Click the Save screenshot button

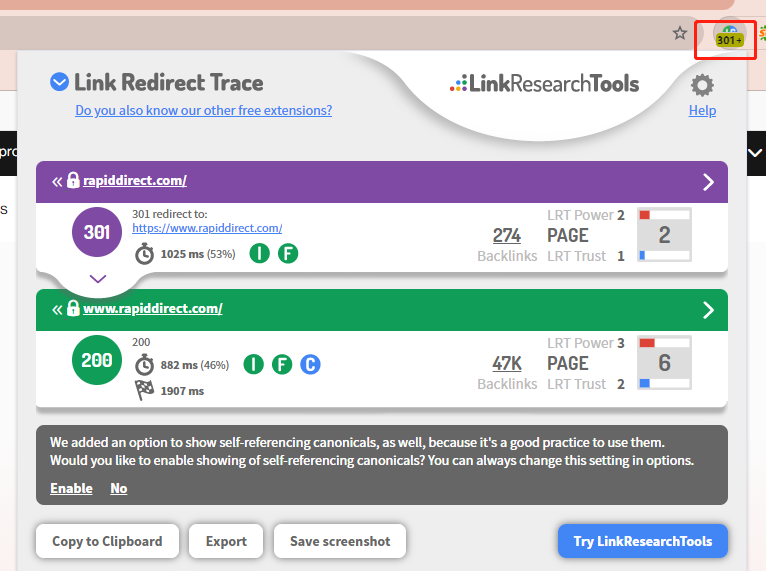click(340, 541)
